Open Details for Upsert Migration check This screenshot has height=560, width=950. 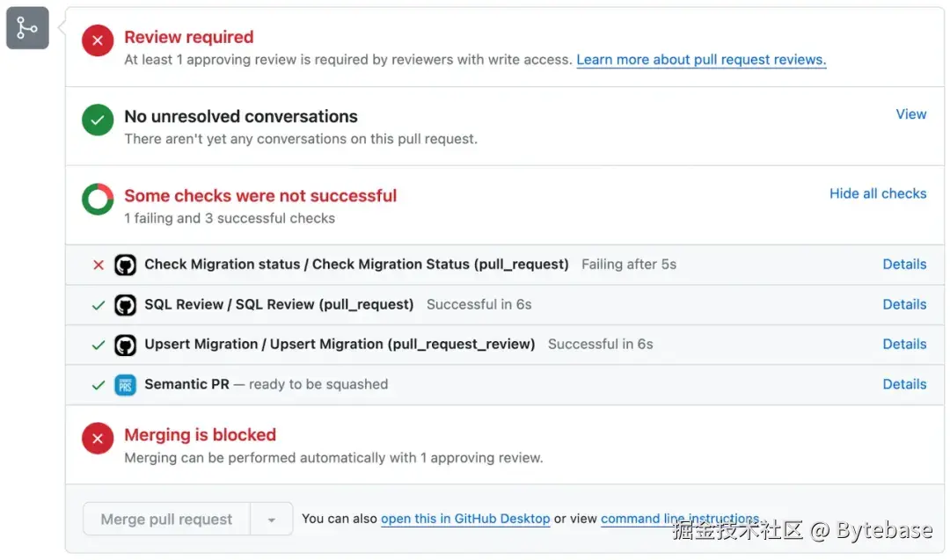click(904, 345)
